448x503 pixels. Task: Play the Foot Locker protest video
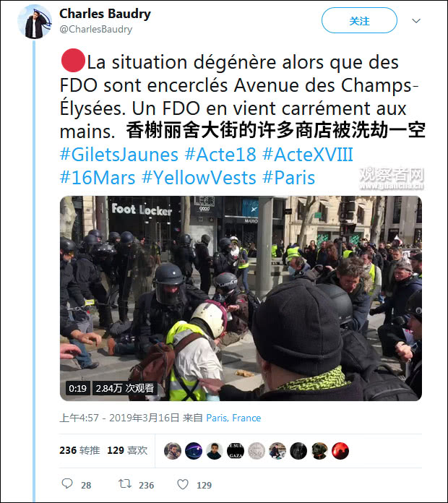(x=241, y=298)
